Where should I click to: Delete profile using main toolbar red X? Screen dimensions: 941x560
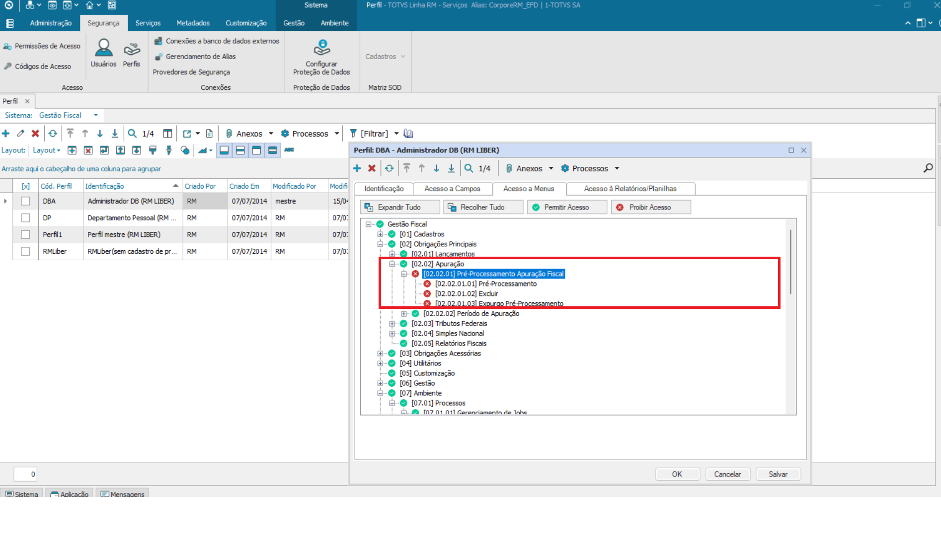[35, 134]
